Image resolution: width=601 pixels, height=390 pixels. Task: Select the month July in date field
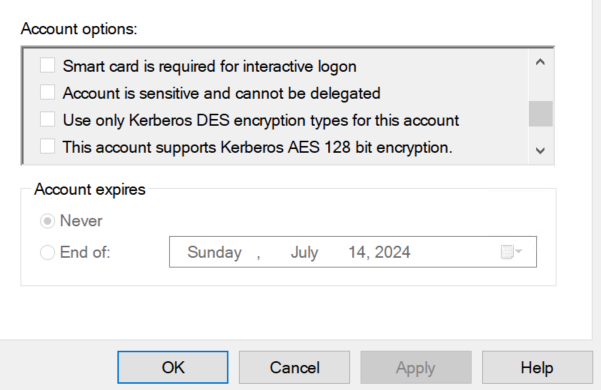point(304,252)
